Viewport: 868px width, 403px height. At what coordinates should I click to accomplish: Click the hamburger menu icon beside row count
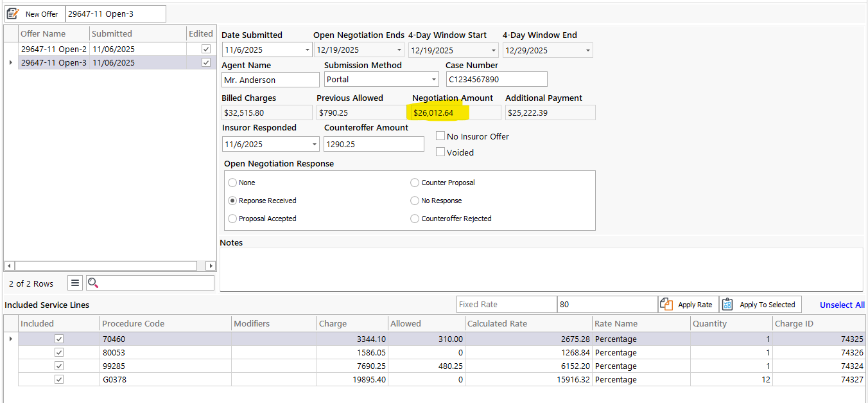click(75, 283)
